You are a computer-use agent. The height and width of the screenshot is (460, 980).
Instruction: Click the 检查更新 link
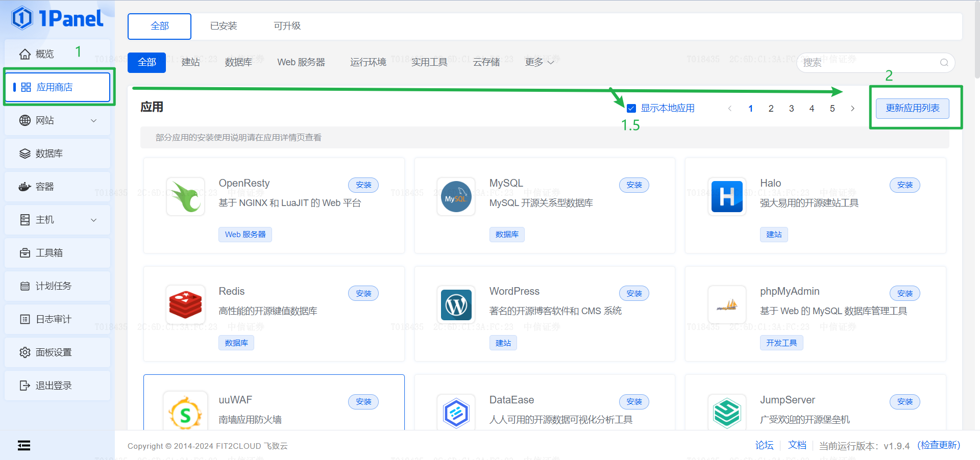click(x=939, y=445)
